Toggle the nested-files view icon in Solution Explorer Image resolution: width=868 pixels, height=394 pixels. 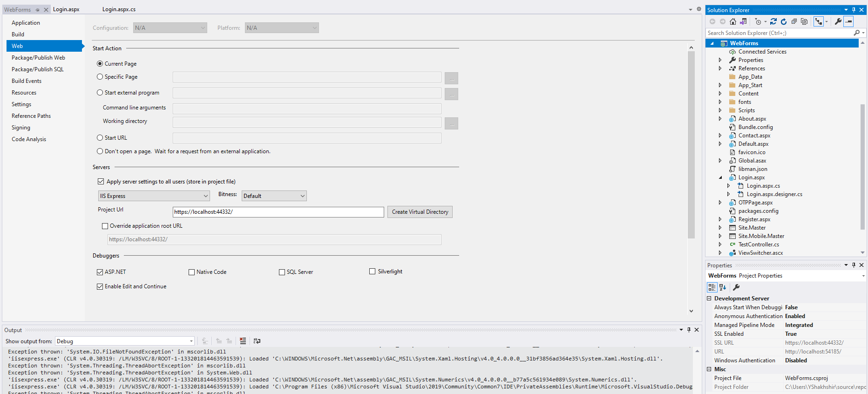click(x=819, y=21)
